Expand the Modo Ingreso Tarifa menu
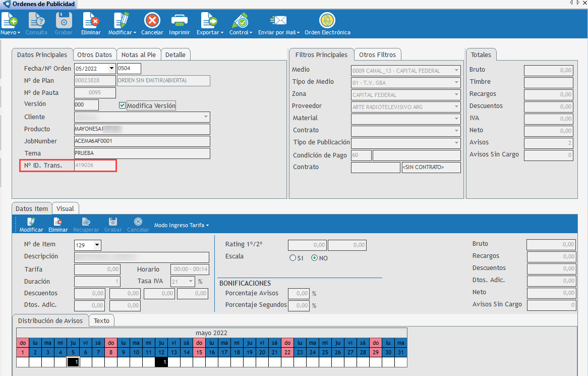588x376 pixels. (182, 225)
